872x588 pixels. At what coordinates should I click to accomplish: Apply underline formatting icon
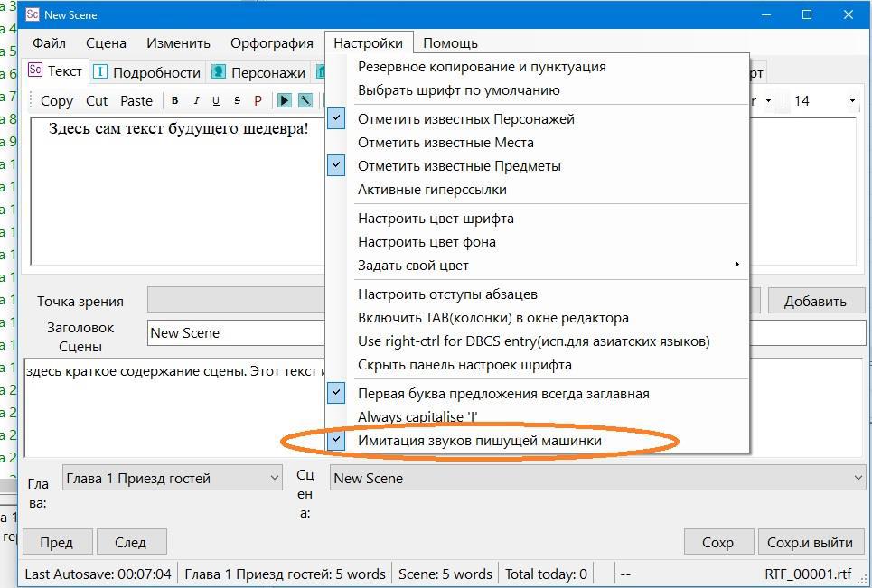click(216, 100)
